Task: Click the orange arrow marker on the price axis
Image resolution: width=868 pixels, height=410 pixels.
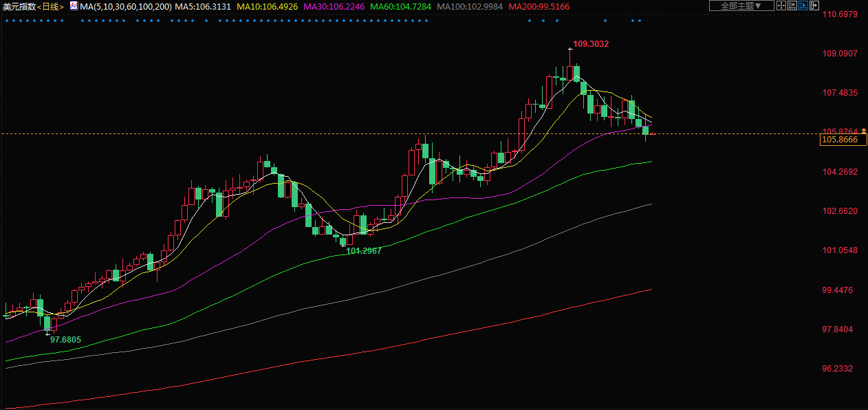Action: 864,131
